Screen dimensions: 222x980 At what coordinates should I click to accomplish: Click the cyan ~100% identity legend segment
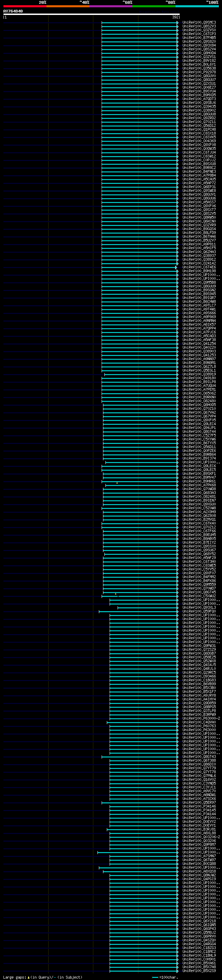[x=197, y=6]
